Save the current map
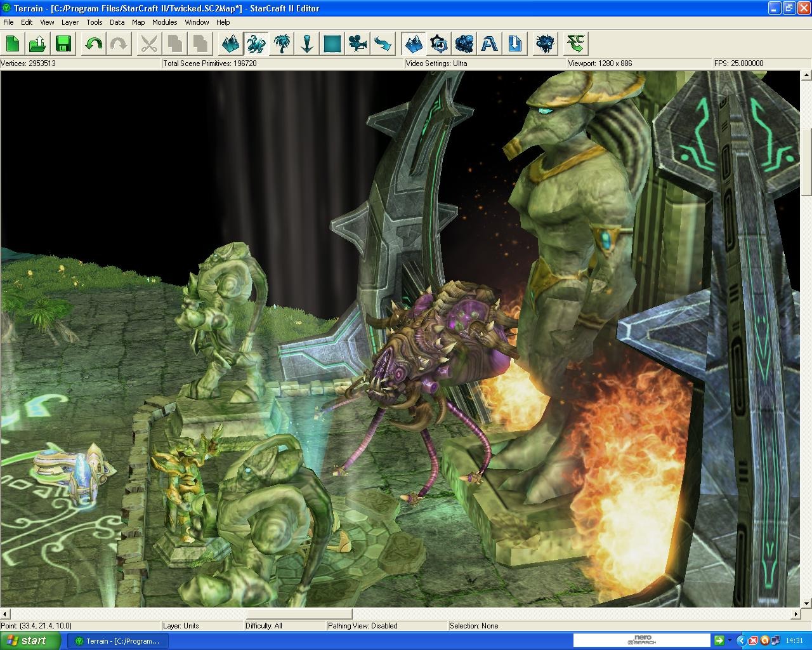 (63, 44)
